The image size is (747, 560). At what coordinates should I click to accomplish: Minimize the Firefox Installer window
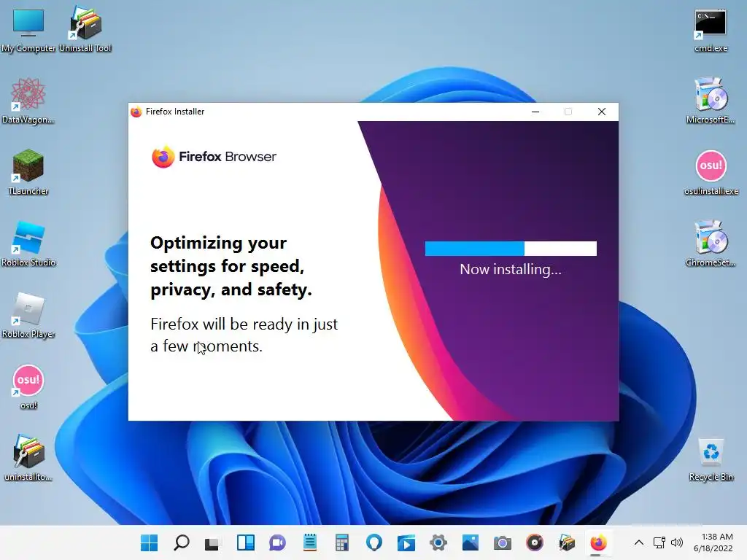coord(535,112)
